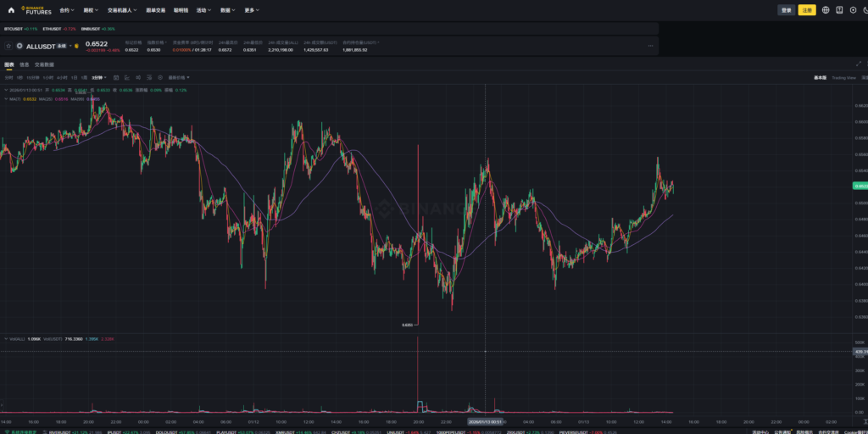
Task: Click the help center question icon
Action: pos(838,10)
